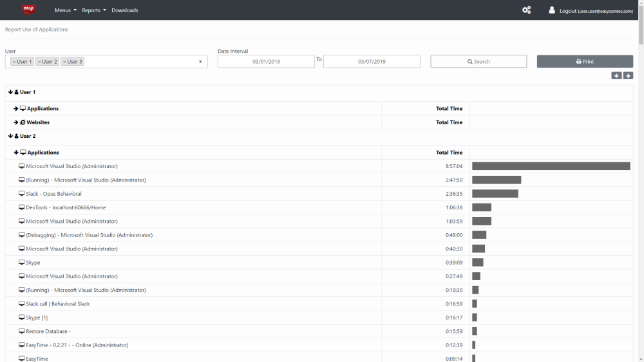Click monitor icon beside EasyTime 0.2.21 Online row

[21, 345]
